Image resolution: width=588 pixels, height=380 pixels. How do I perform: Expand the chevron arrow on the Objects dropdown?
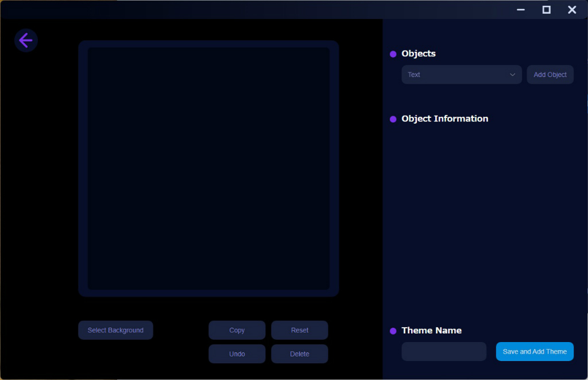512,75
